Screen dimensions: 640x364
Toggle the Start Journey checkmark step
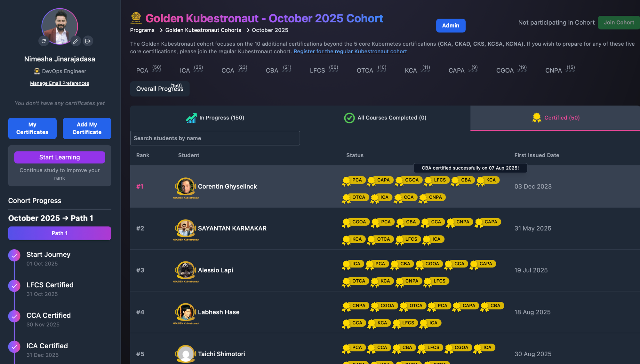[x=14, y=255]
